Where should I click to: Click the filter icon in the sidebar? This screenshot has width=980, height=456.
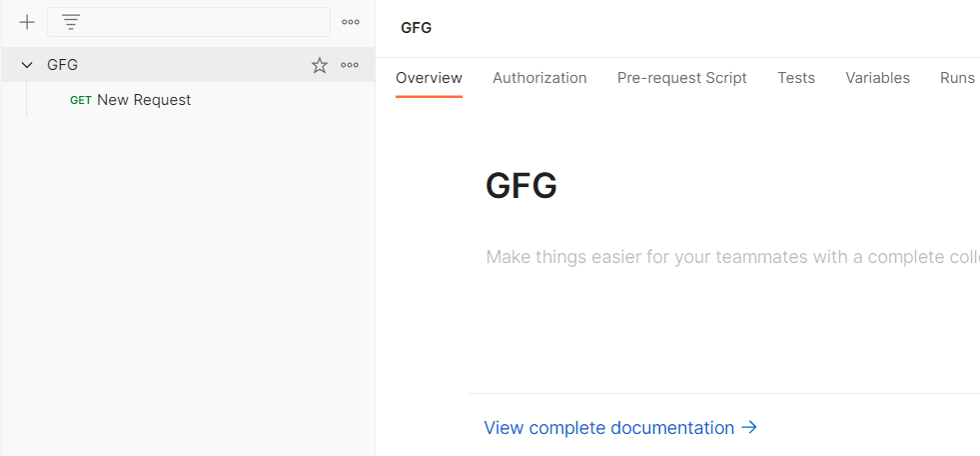(x=71, y=22)
